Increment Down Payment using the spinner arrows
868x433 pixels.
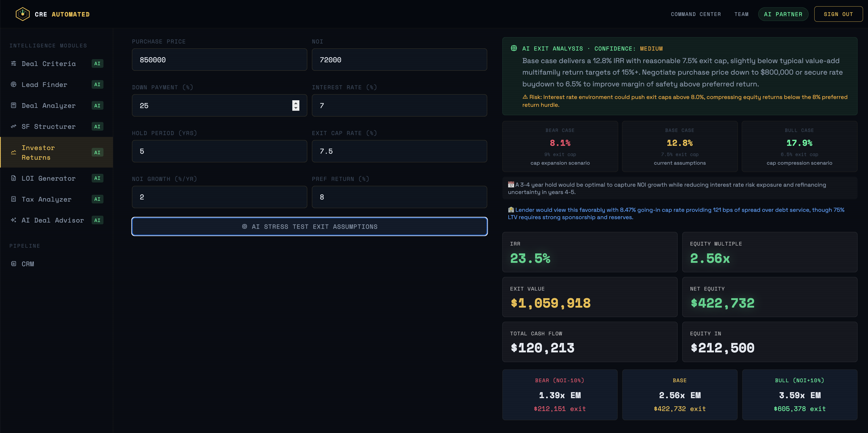[295, 103]
